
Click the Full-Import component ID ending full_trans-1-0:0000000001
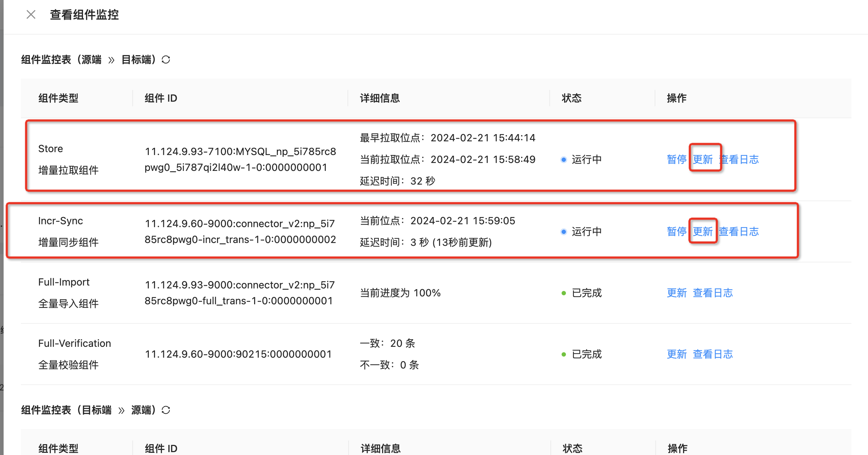point(240,293)
